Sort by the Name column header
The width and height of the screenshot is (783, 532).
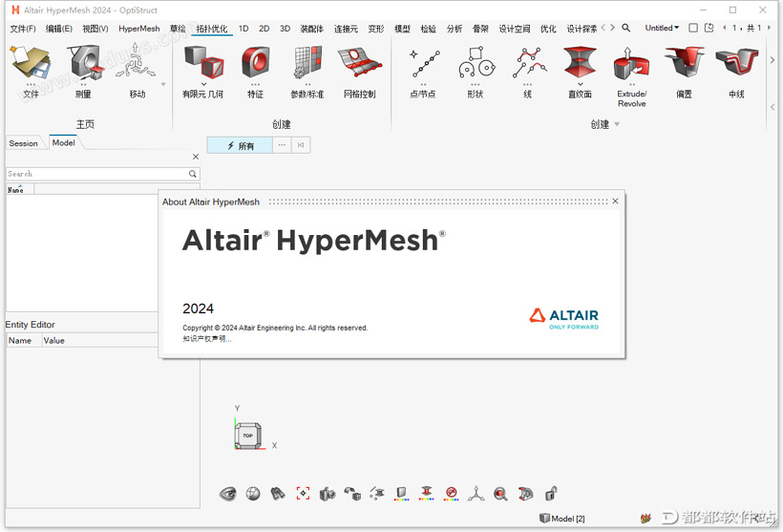(20, 189)
